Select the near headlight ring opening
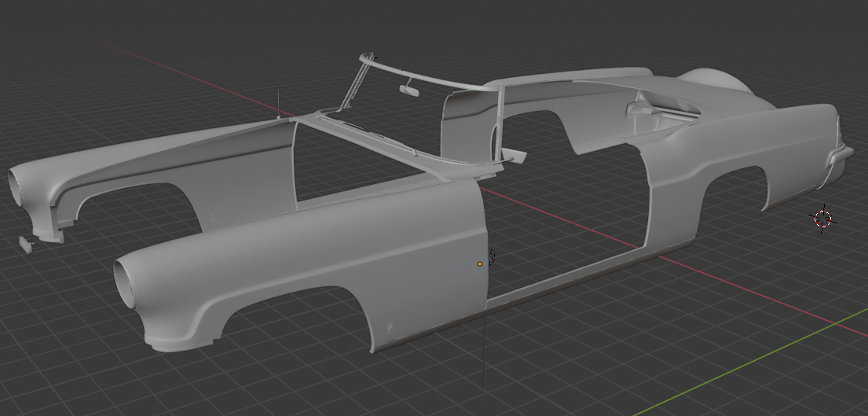The width and height of the screenshot is (868, 416). (125, 284)
